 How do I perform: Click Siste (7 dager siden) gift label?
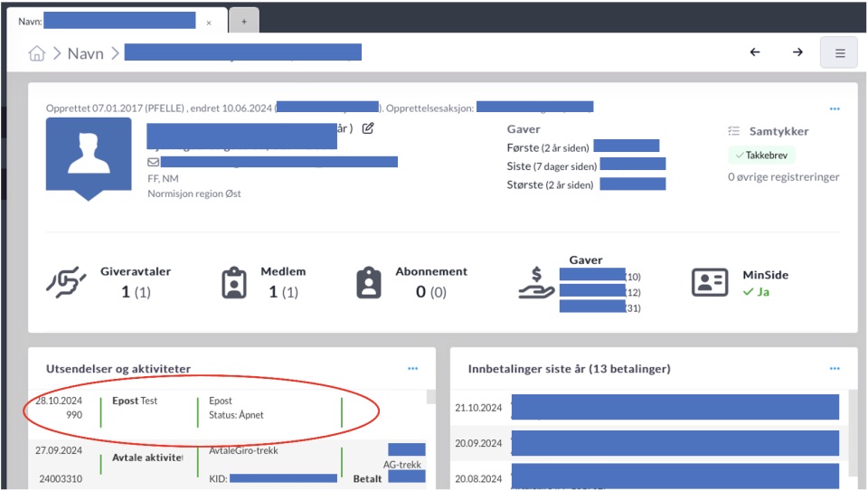click(x=552, y=166)
